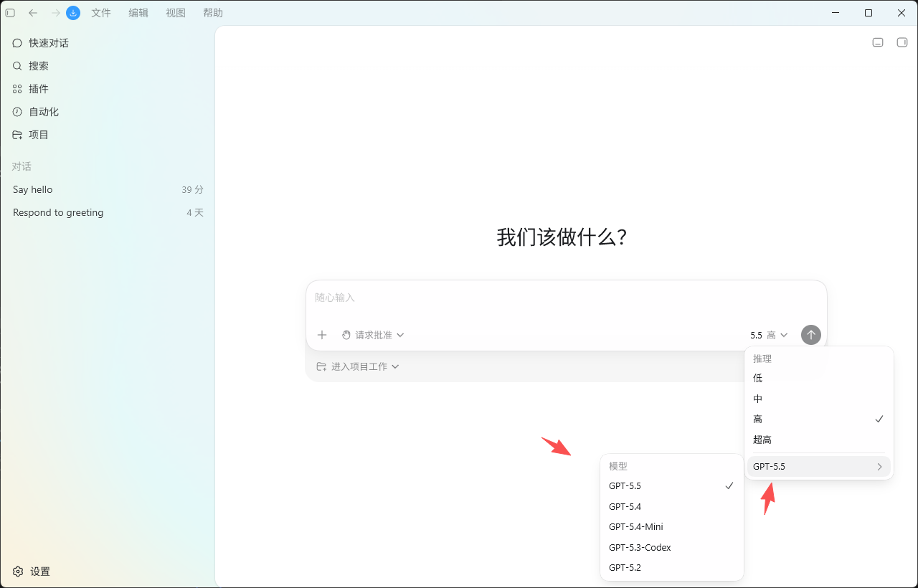
Task: Choose the GPT-5.2 model
Action: [672, 567]
